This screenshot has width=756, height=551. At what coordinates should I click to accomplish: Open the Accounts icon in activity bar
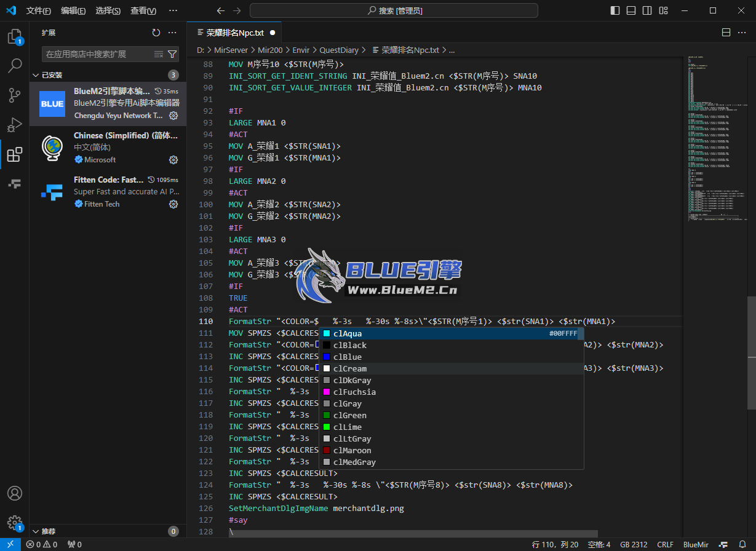click(15, 494)
